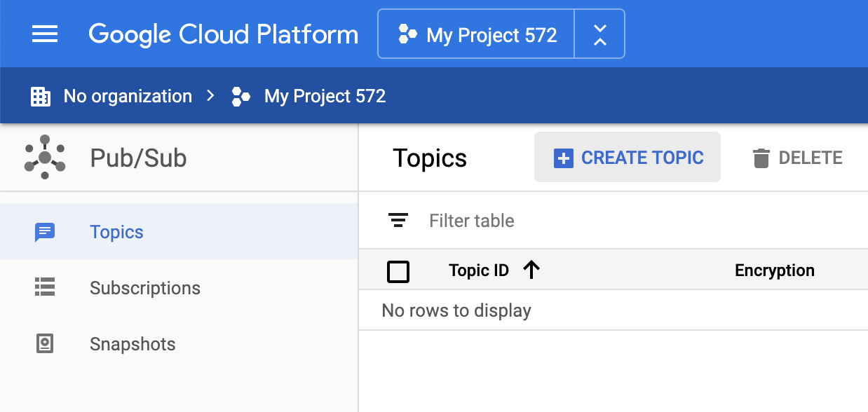Click the Subscriptions list icon
This screenshot has width=868, height=412.
pos(45,287)
